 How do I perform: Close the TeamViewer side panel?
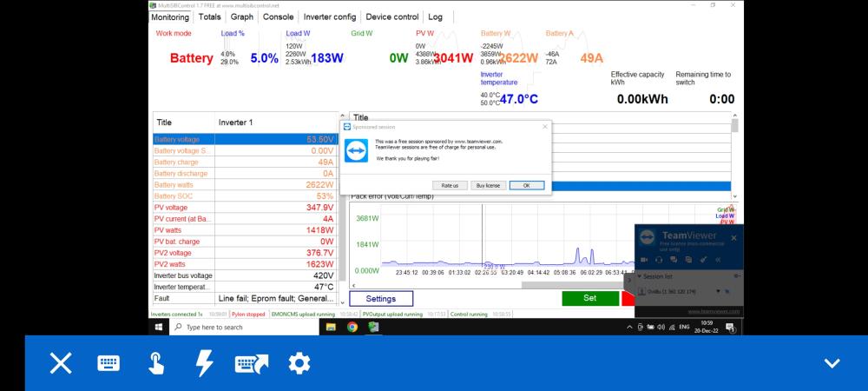pos(733,238)
